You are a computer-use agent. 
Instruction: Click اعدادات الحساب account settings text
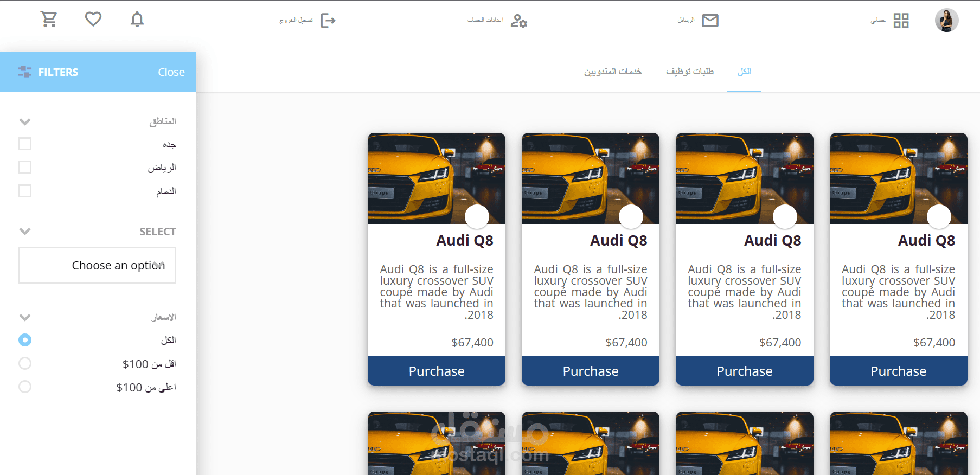(485, 20)
